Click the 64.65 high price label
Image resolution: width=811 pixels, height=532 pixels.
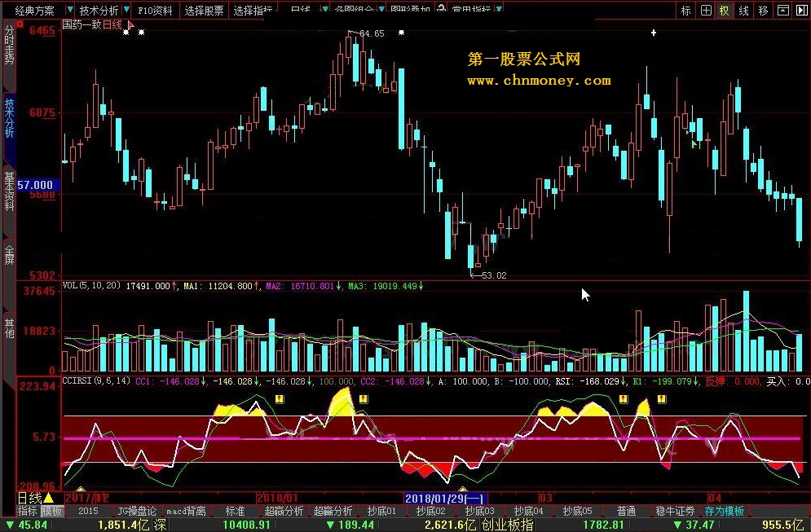pos(372,33)
